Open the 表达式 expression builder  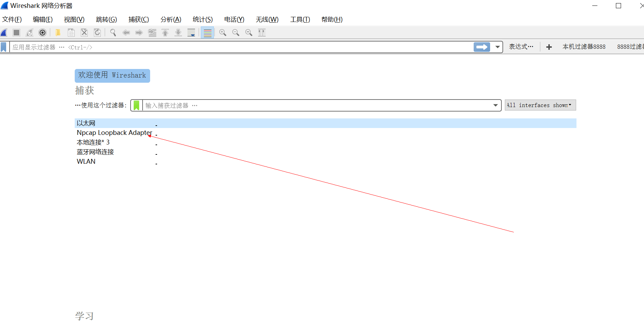pyautogui.click(x=521, y=47)
